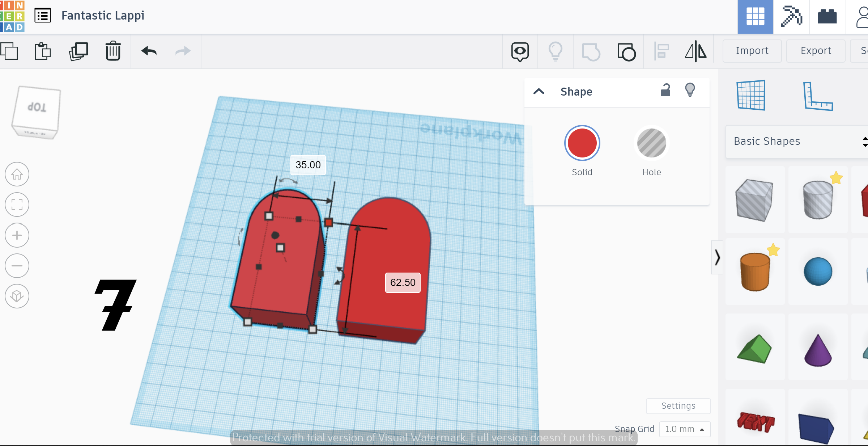868x446 pixels.
Task: Click the Undo arrow
Action: [149, 51]
